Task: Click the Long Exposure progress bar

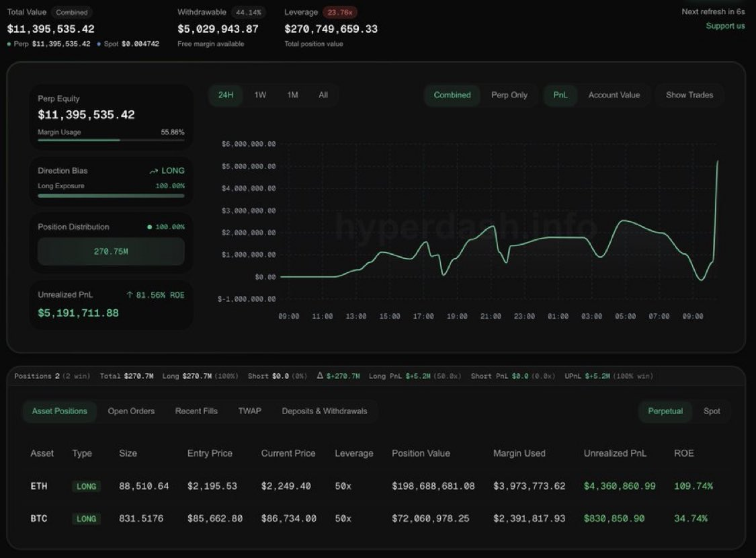Action: coord(111,195)
